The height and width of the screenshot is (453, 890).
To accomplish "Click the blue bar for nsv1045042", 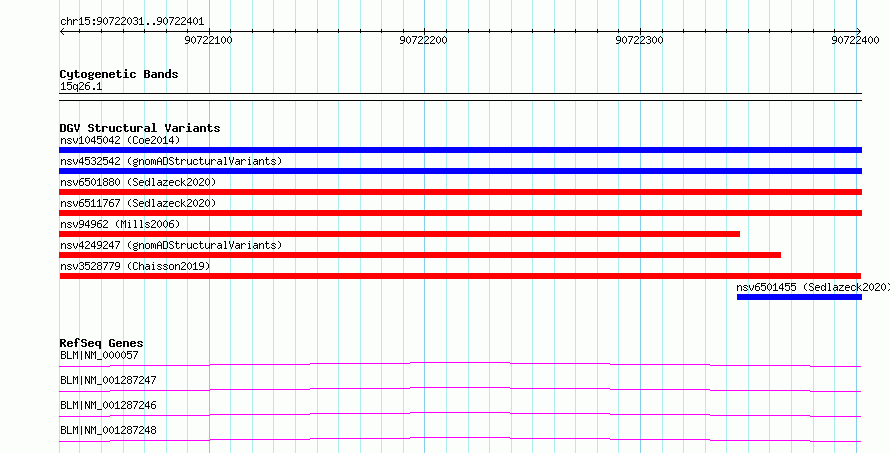I will (x=460, y=150).
